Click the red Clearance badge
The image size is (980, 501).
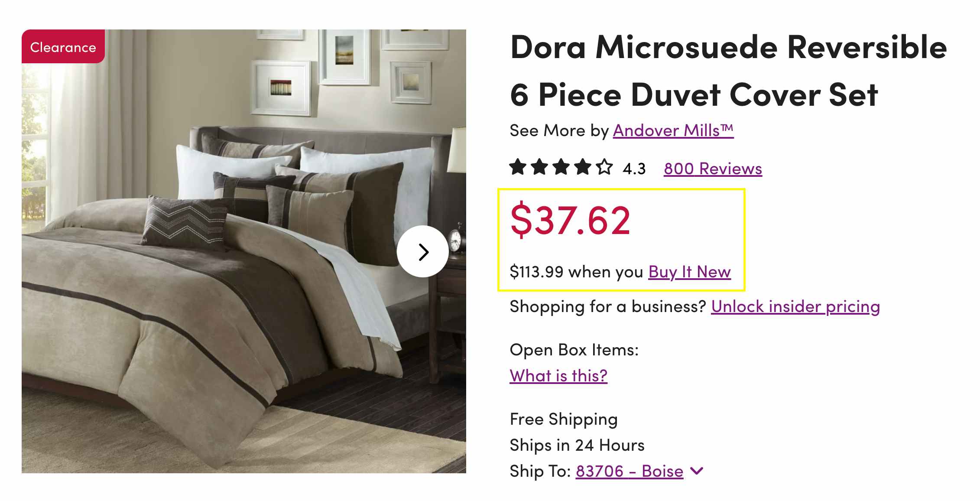(x=63, y=47)
